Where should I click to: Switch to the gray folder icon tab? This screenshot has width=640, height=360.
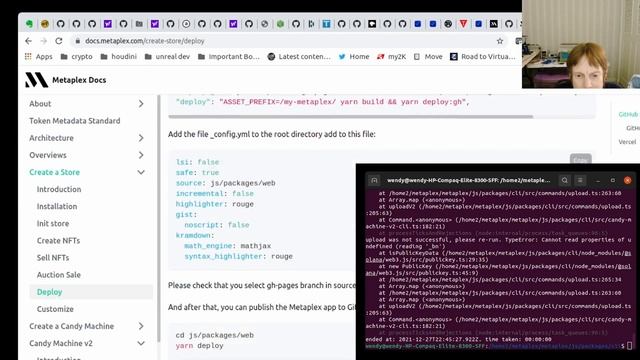[x=139, y=24]
